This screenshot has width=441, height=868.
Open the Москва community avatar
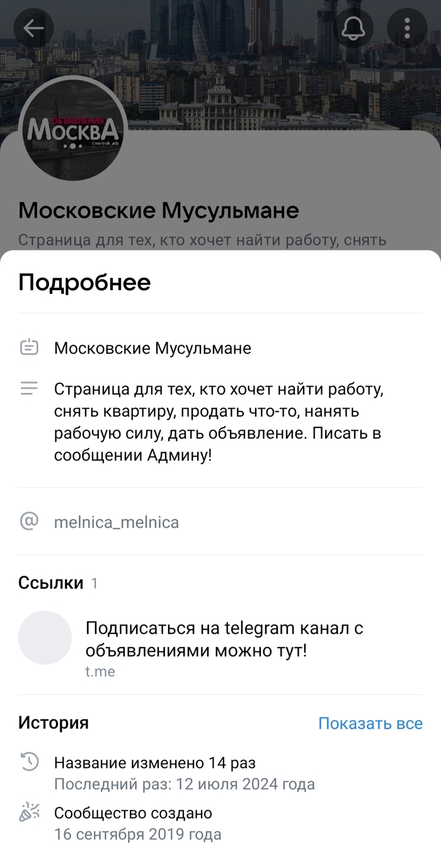pos(74,130)
